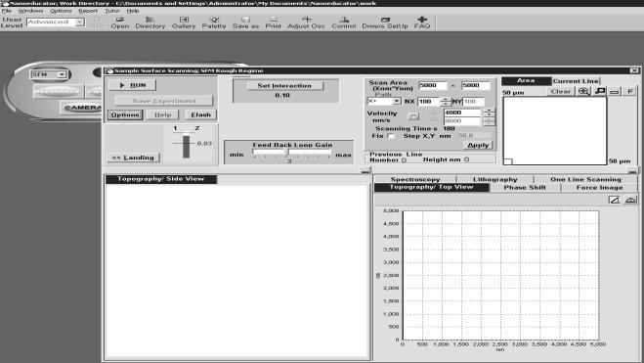Switch to the Spectroscopy tab

415,179
